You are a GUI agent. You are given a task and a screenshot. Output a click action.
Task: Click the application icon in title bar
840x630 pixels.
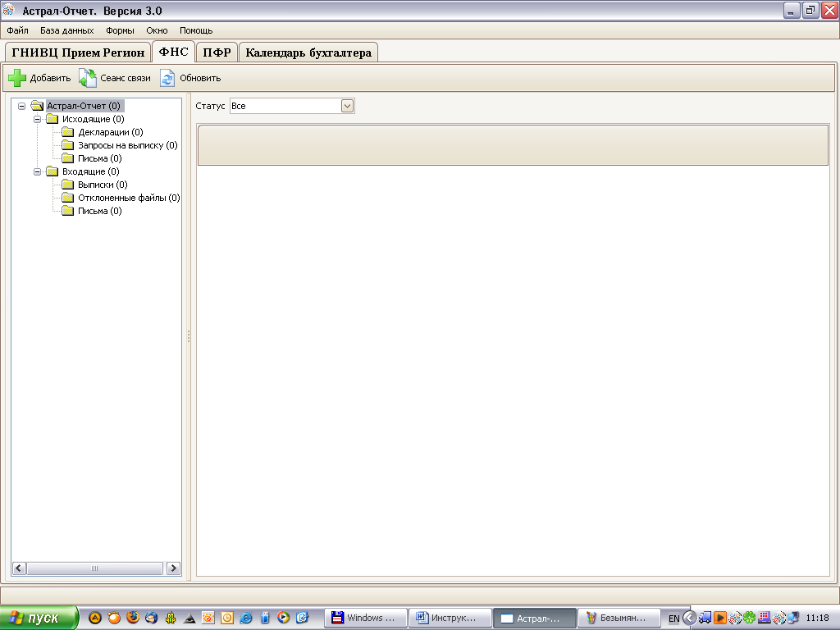(8, 10)
